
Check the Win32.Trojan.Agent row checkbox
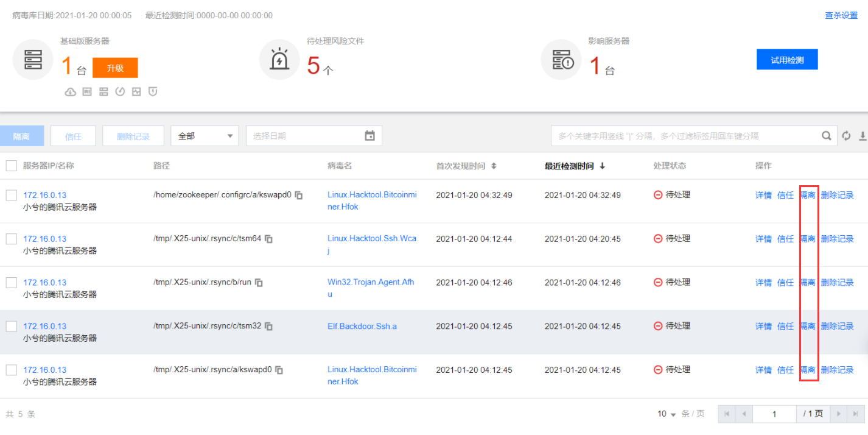click(x=11, y=283)
